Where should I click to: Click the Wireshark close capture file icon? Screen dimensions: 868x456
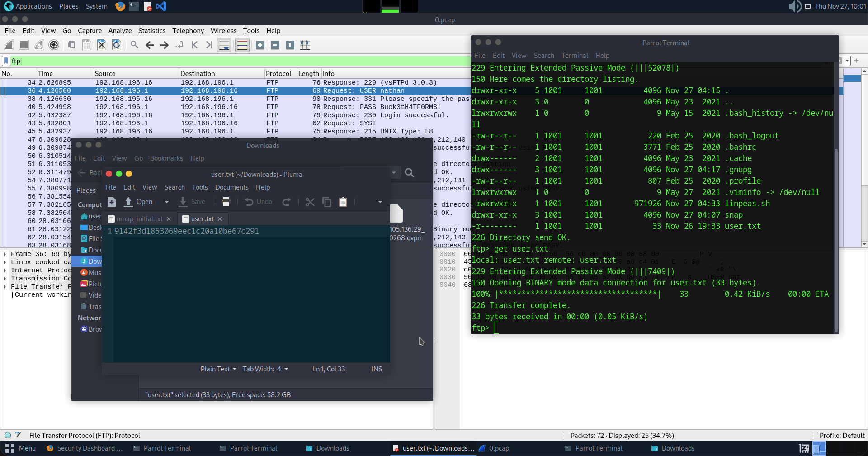pos(102,45)
